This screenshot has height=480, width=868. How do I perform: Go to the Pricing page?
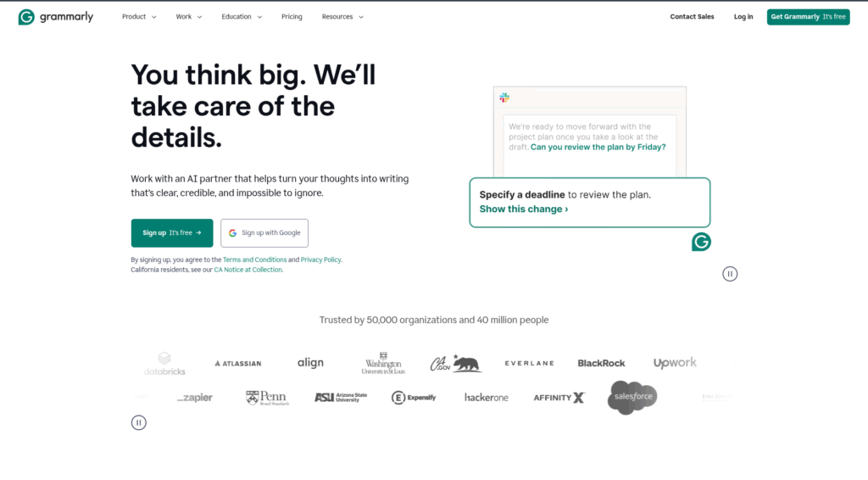pos(292,17)
